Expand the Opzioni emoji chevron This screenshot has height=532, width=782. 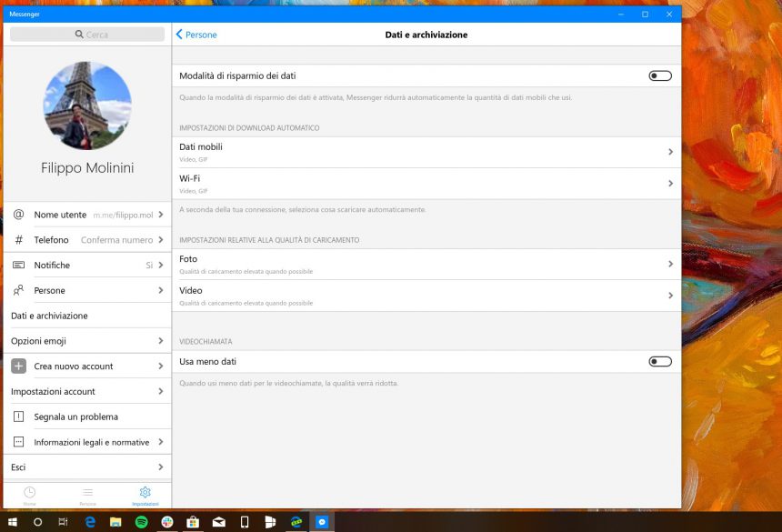(x=161, y=340)
